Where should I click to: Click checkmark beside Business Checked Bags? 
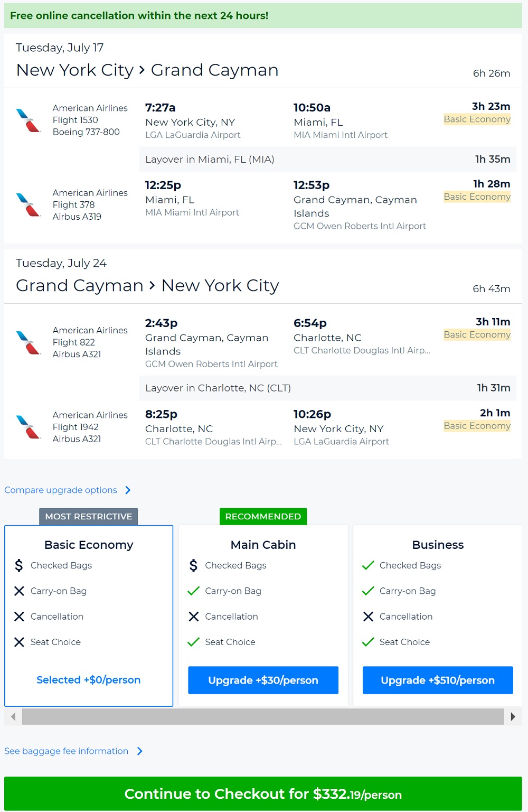coord(368,566)
